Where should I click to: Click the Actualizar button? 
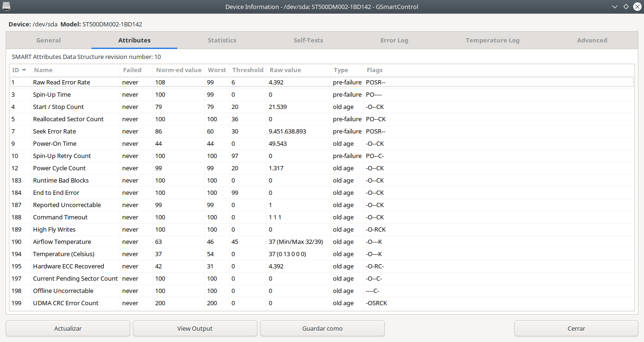68,328
